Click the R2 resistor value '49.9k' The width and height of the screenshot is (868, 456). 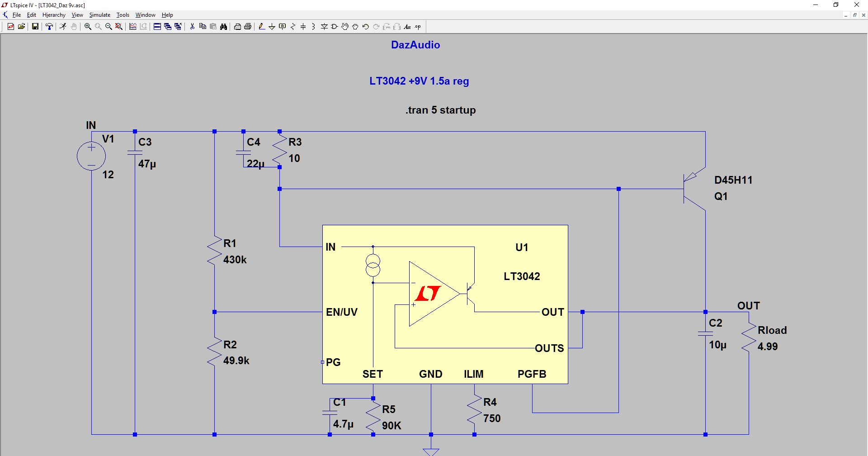click(236, 361)
